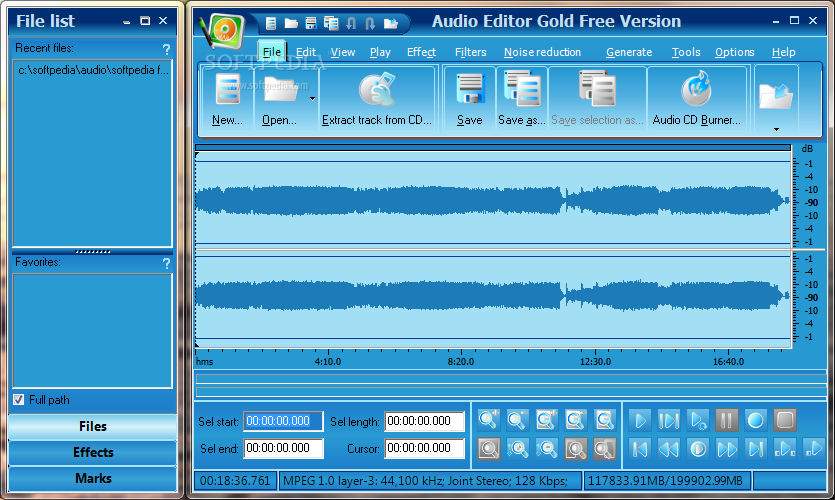Click the Sel length time field
The height and width of the screenshot is (500, 835).
click(424, 421)
